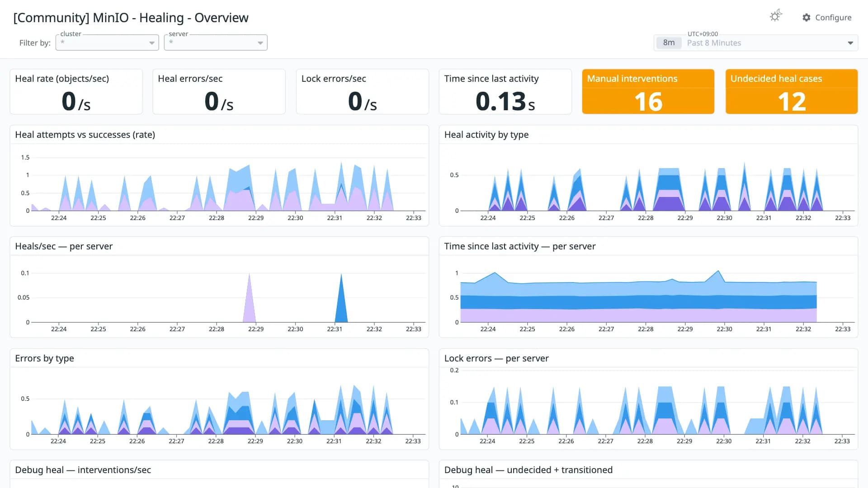The width and height of the screenshot is (868, 488).
Task: Click the Heal activity by type chart title
Action: click(x=486, y=135)
